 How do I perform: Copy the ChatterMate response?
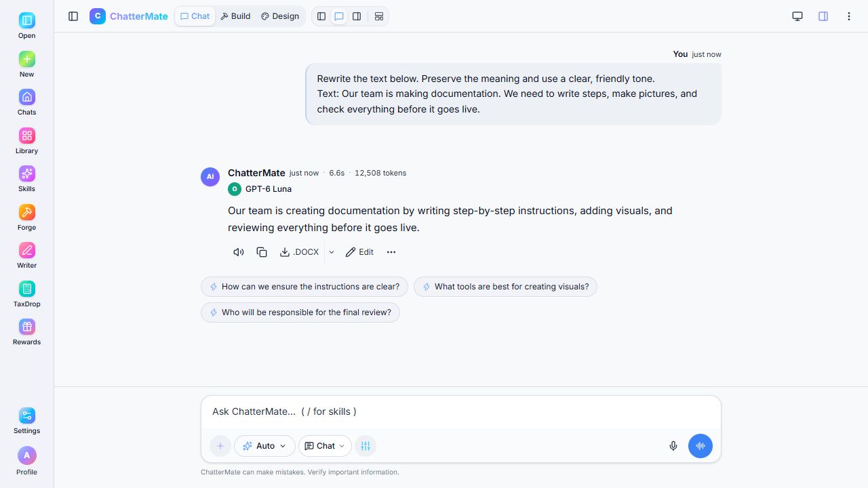click(x=262, y=252)
